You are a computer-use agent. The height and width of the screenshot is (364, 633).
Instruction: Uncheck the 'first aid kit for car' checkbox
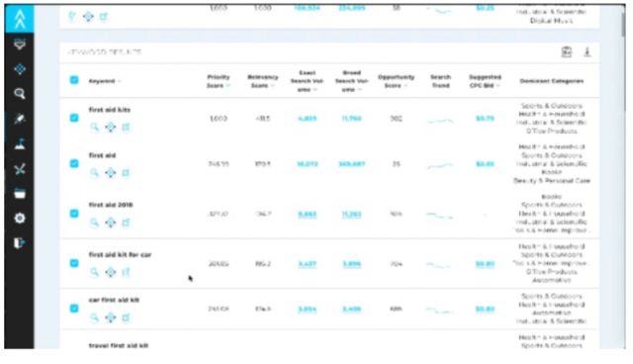tap(74, 263)
